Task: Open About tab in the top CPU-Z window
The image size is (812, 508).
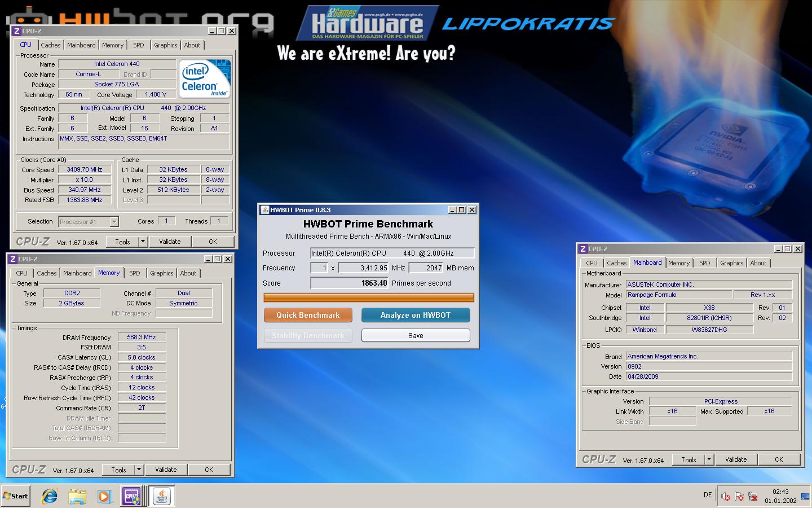Action: click(192, 45)
